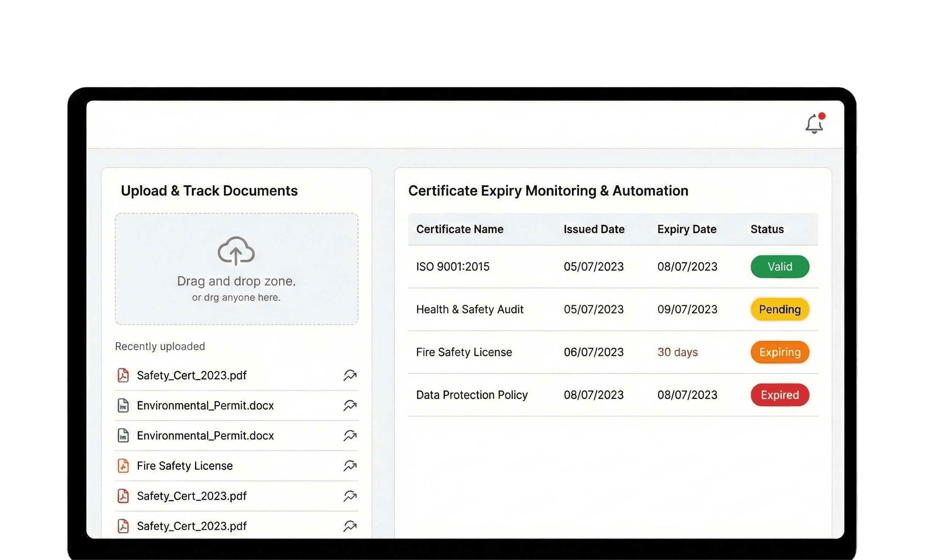The image size is (937, 560).
Task: Open the Data Protection Policy certificate
Action: point(471,395)
